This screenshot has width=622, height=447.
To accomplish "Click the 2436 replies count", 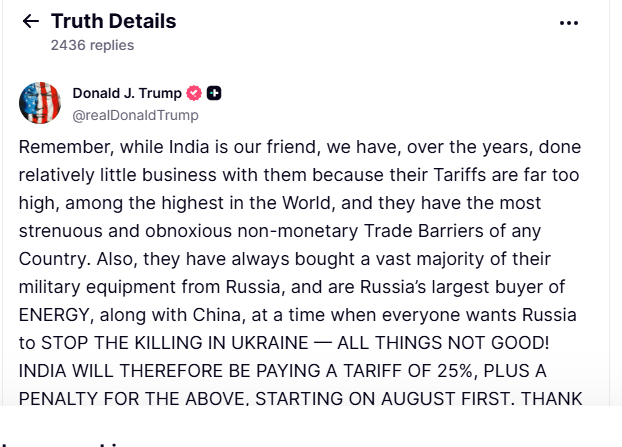I will (x=92, y=45).
